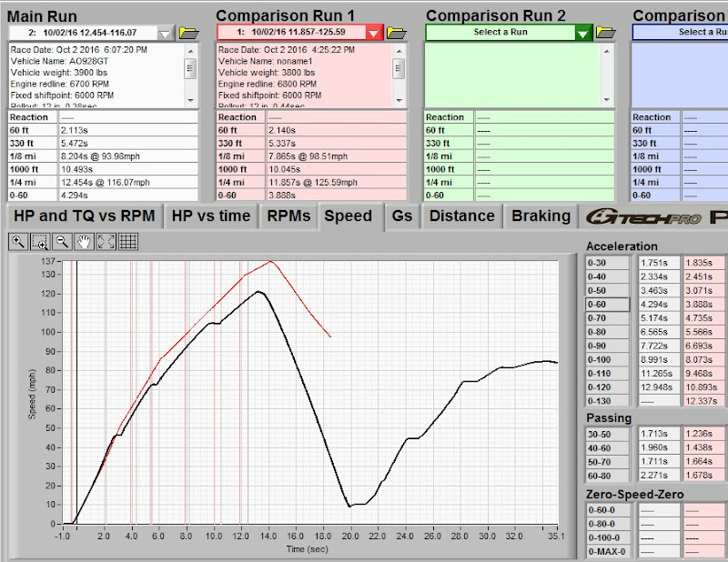The image size is (728, 562).
Task: Open the folder icon for Comparison Run 2
Action: click(x=606, y=32)
